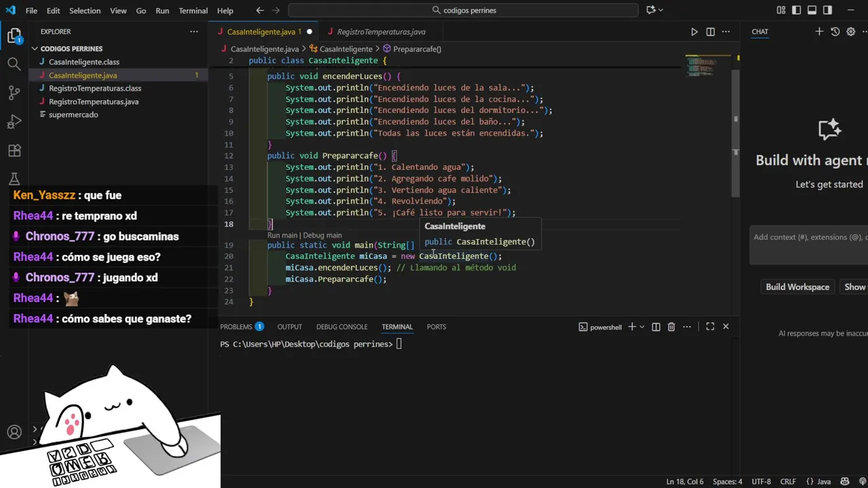Viewport: 868px width, 488px height.
Task: Open the Accounts icon in activity bar
Action: click(14, 432)
